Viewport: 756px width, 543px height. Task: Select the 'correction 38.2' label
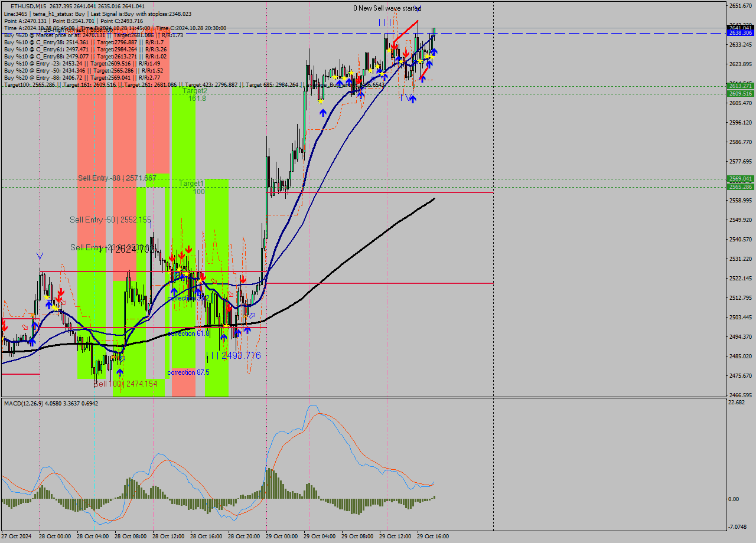[188, 298]
